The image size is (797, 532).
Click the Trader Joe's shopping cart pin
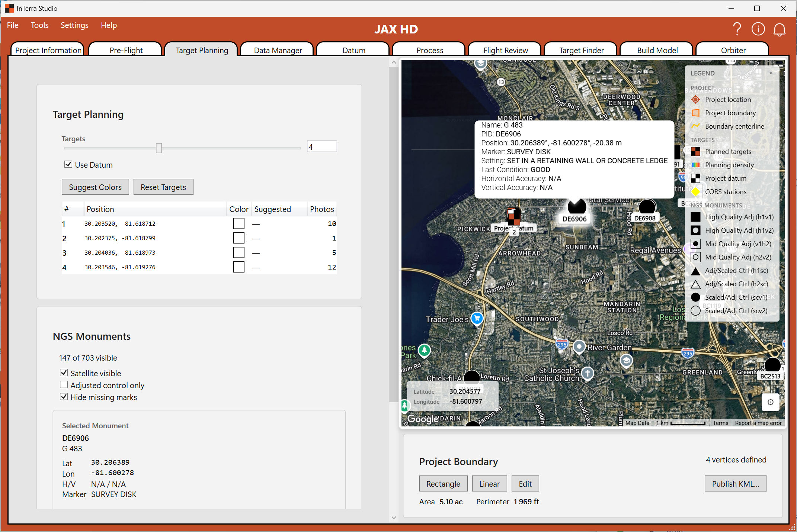tap(477, 318)
